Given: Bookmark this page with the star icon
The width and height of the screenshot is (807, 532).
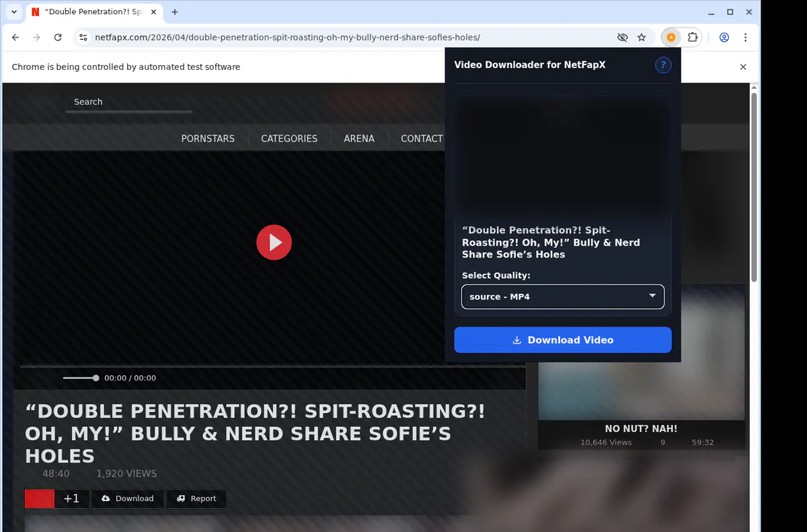Looking at the screenshot, I should [x=642, y=38].
